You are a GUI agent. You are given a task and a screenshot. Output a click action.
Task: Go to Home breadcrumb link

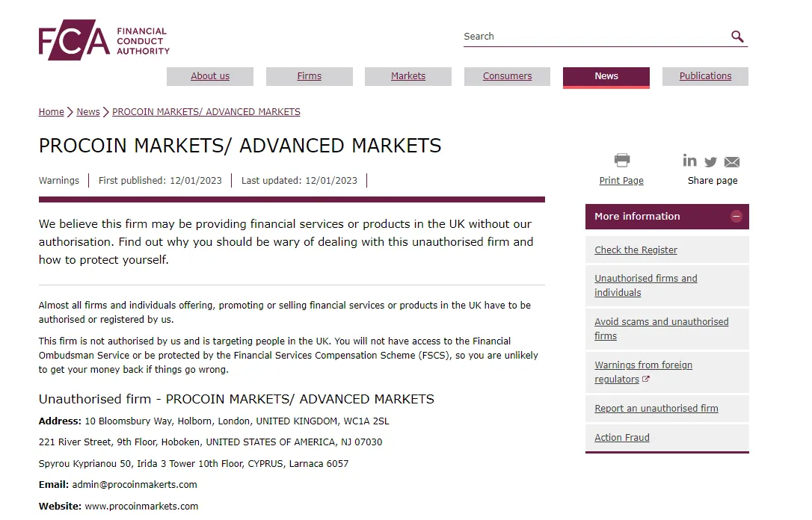click(52, 112)
